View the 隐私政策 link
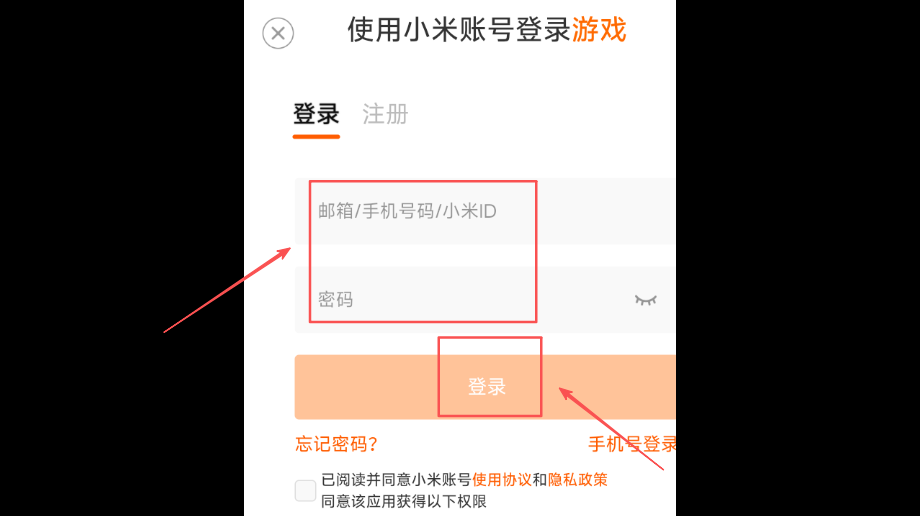Screen dimensions: 920x516 (577, 480)
